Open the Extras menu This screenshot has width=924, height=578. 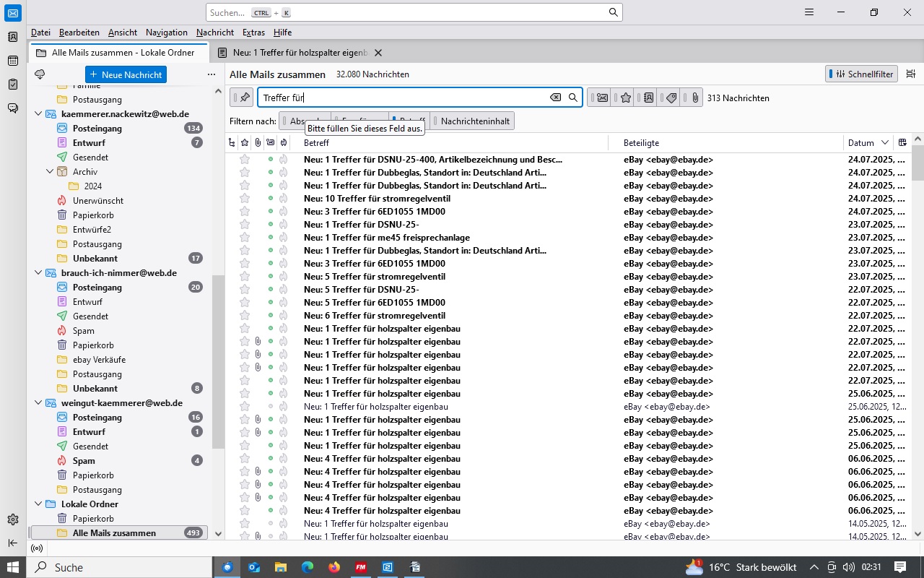pyautogui.click(x=253, y=33)
